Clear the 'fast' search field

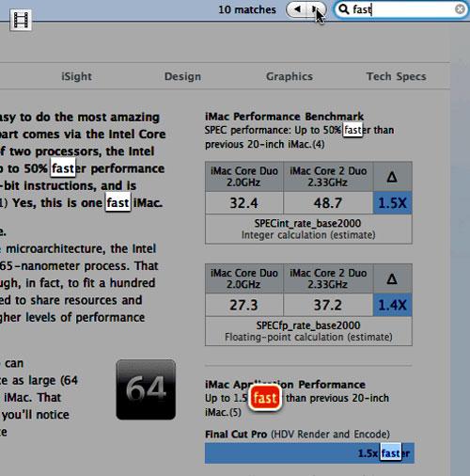(460, 9)
